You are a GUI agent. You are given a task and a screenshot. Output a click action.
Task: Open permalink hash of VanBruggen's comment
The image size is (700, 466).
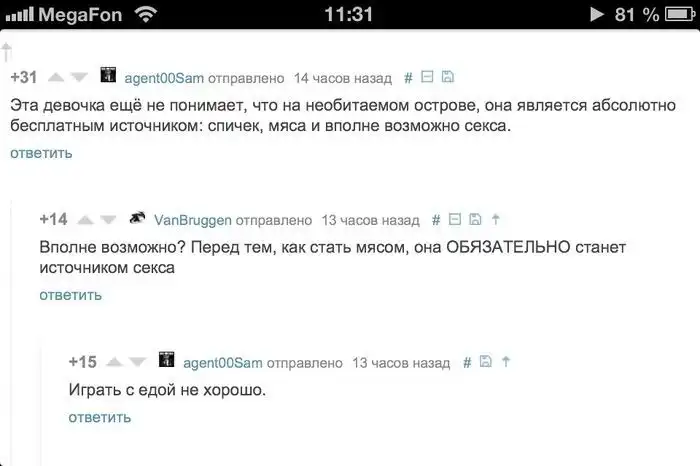(436, 220)
